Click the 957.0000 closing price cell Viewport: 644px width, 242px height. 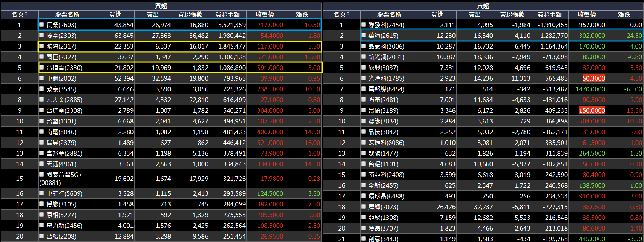[592, 25]
